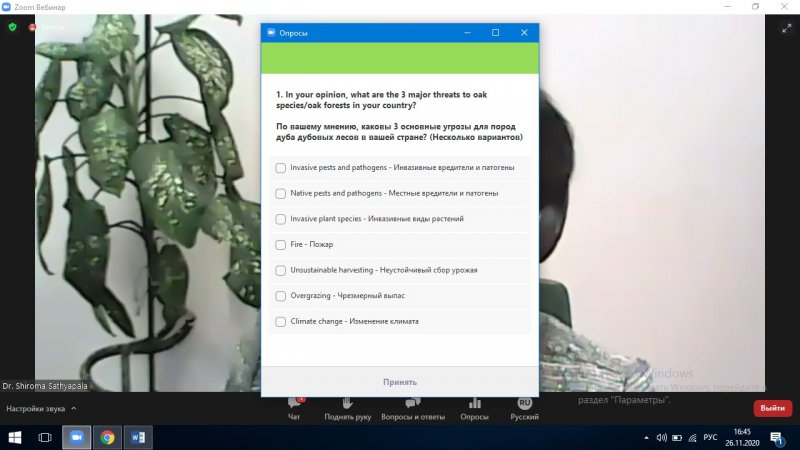800x450 pixels.
Task: Check Invasive plant species option
Action: click(281, 219)
